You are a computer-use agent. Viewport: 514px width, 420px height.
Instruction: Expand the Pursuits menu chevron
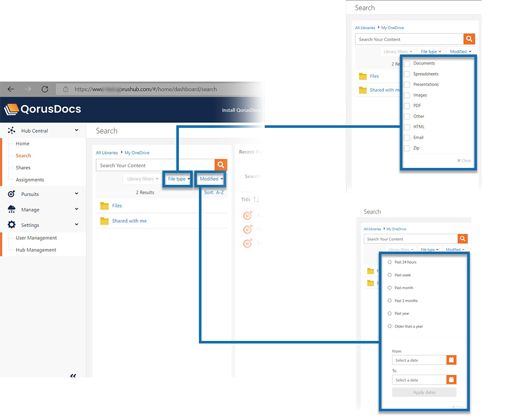click(x=77, y=194)
